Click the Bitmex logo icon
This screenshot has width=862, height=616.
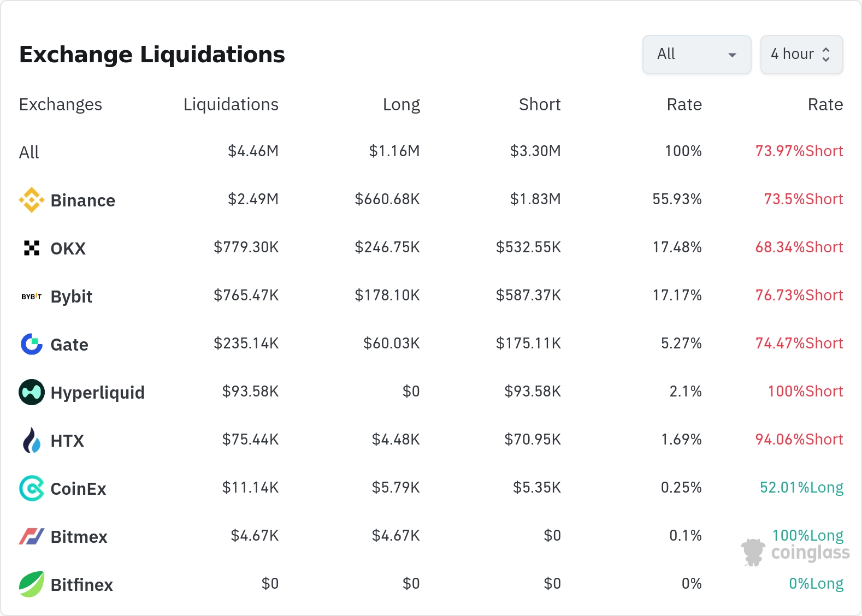(32, 536)
